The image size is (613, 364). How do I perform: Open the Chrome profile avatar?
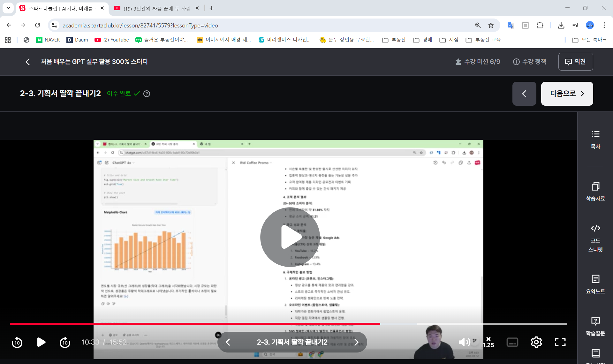click(x=590, y=25)
